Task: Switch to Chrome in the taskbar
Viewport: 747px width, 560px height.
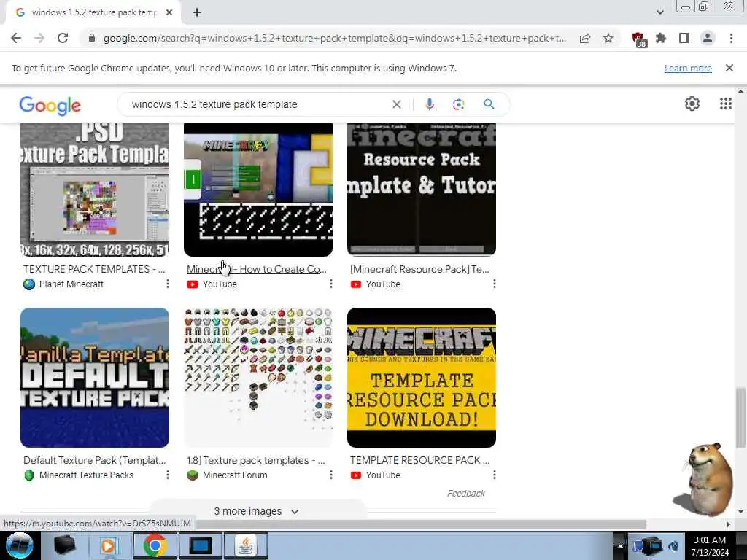Action: click(x=155, y=545)
